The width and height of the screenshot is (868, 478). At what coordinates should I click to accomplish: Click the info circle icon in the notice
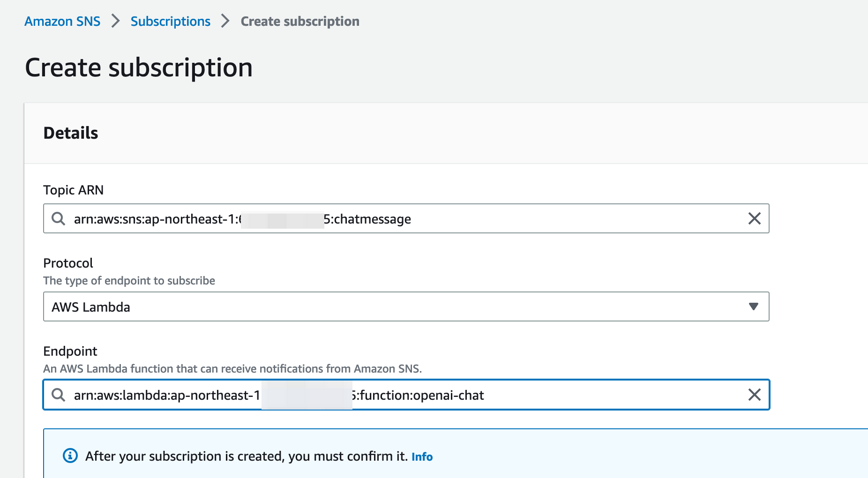(x=70, y=456)
